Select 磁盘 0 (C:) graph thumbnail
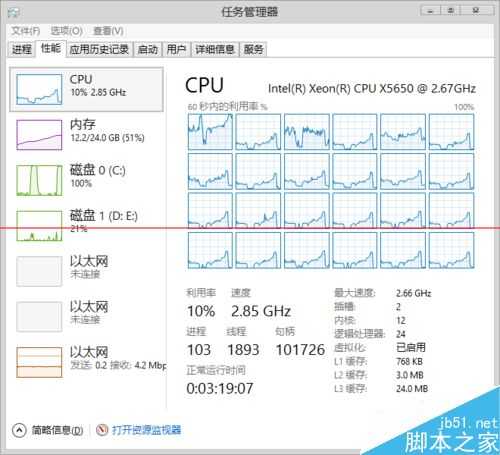Screen dimensions: 500x455 point(39,180)
